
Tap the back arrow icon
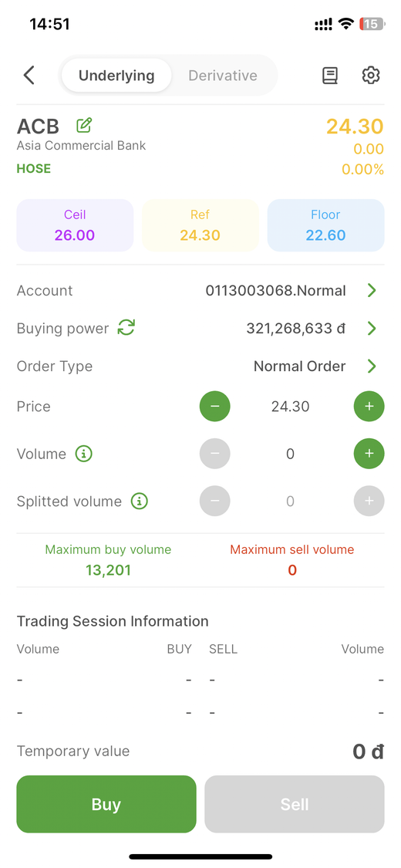click(29, 76)
